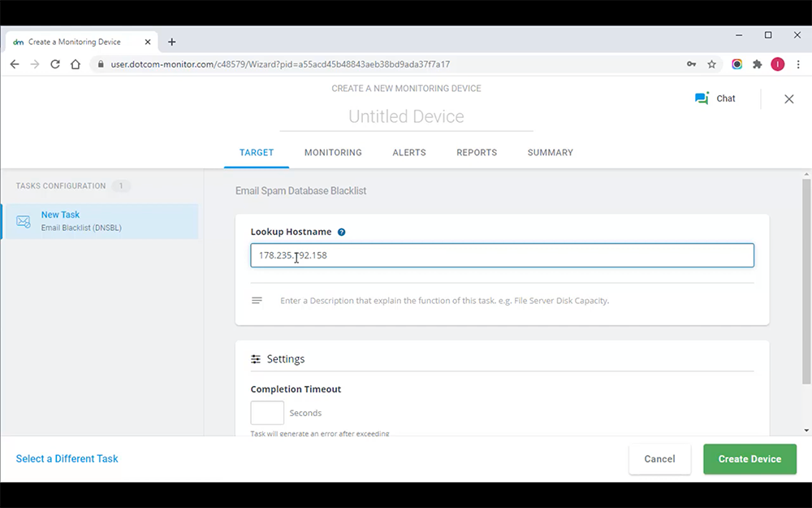Open the ALERTS tab

[x=409, y=152]
